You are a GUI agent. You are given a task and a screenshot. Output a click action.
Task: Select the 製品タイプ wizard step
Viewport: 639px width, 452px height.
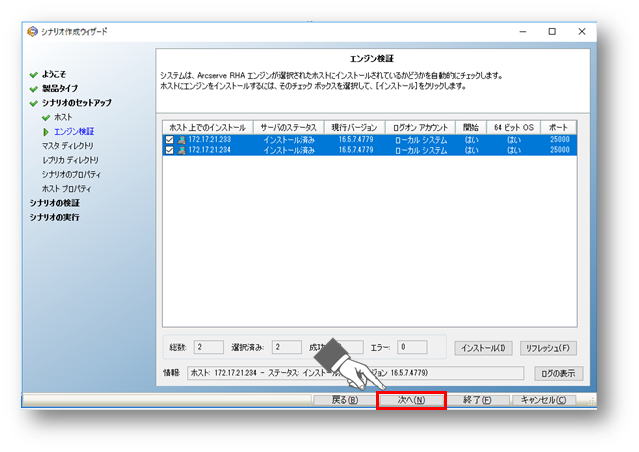(x=60, y=88)
